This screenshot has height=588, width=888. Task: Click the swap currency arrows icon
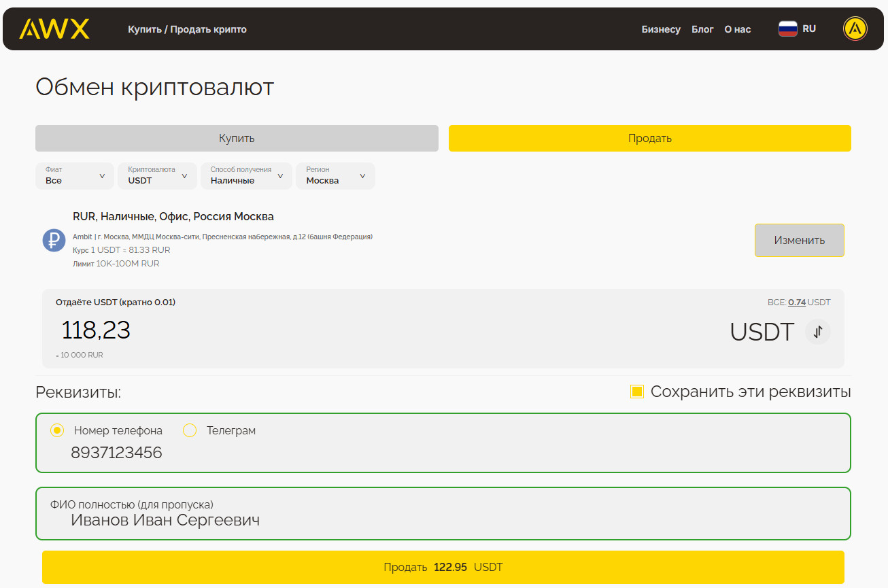(818, 332)
